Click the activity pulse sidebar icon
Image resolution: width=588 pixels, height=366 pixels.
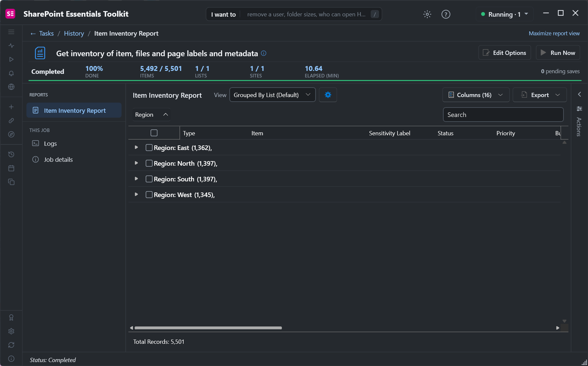point(11,46)
